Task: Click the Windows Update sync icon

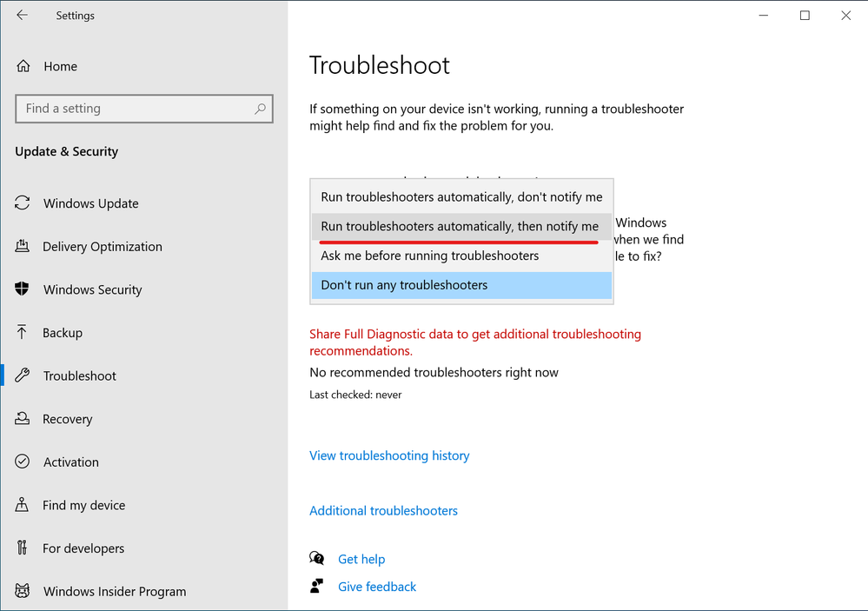Action: coord(23,203)
